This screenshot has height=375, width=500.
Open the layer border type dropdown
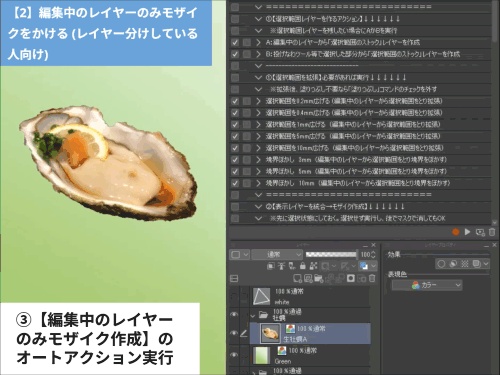click(x=240, y=255)
